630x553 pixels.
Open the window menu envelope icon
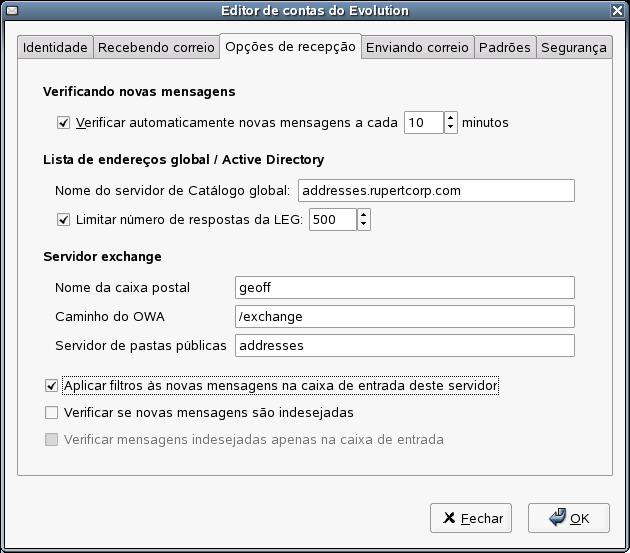[x=12, y=10]
